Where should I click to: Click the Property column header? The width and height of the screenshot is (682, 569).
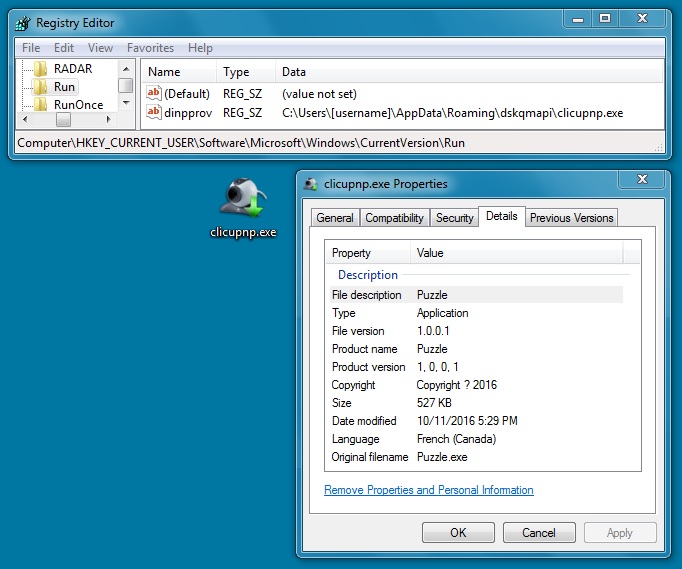pos(368,253)
